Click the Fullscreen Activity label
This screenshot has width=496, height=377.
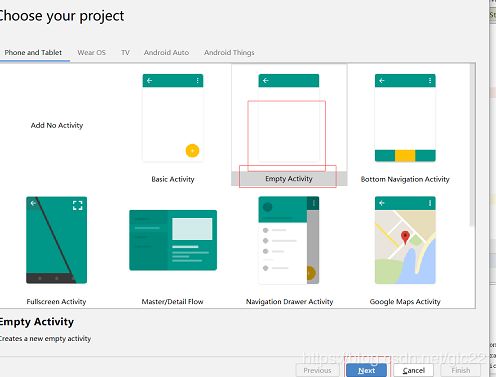[x=56, y=302]
